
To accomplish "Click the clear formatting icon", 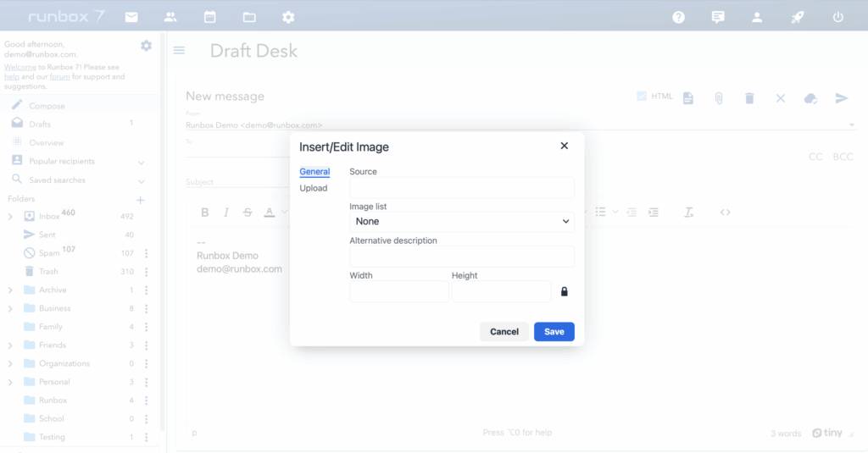I will (688, 212).
